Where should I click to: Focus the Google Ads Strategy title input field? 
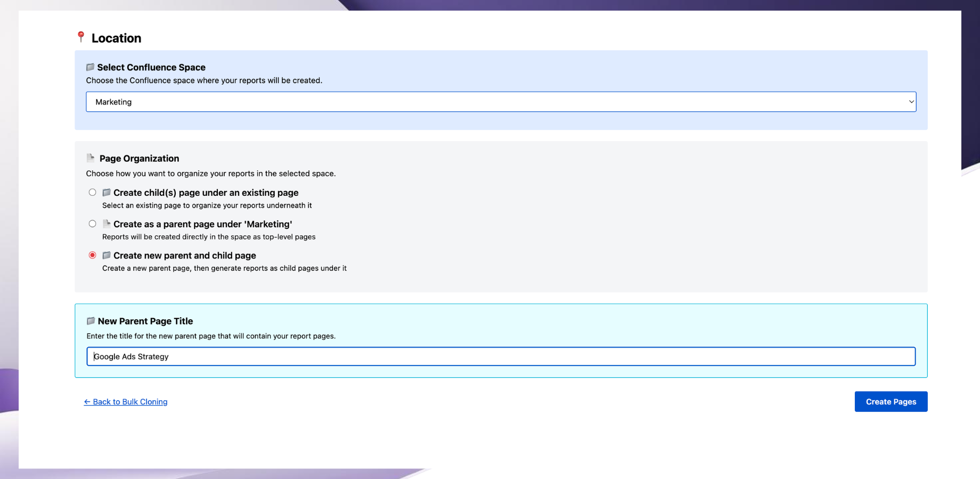click(x=501, y=357)
